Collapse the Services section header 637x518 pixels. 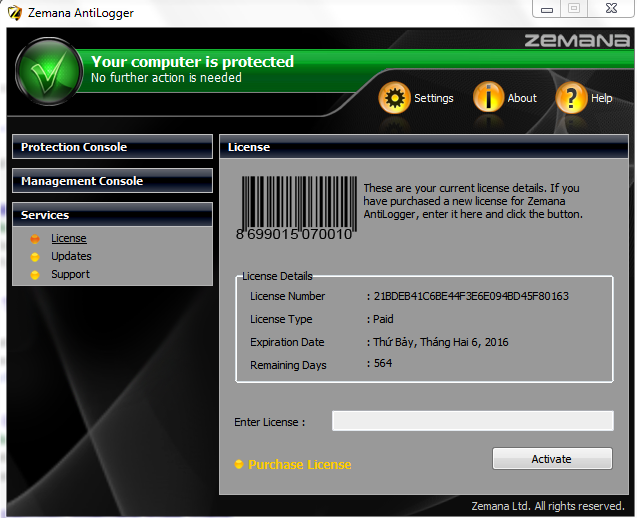[x=113, y=215]
